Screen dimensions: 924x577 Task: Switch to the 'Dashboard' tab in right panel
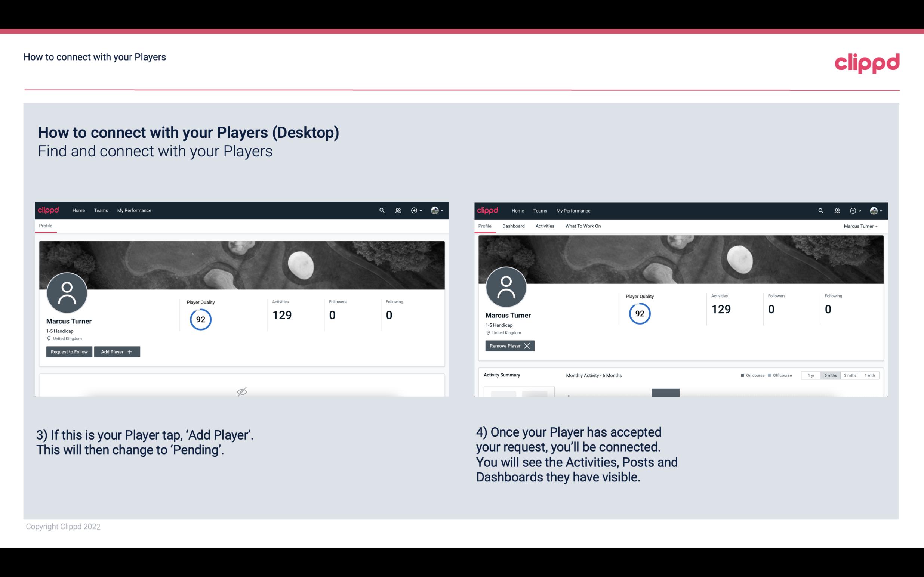(x=514, y=226)
